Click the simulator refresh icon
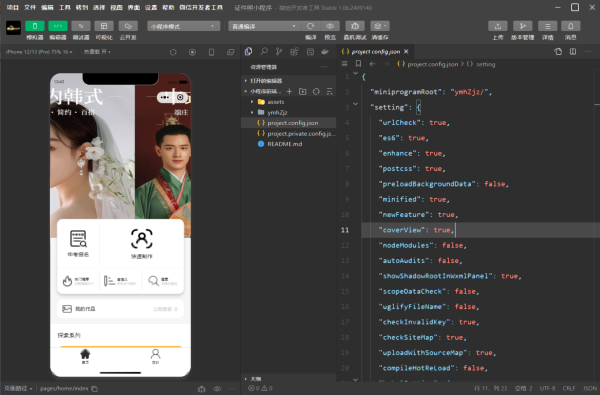 pos(173,52)
